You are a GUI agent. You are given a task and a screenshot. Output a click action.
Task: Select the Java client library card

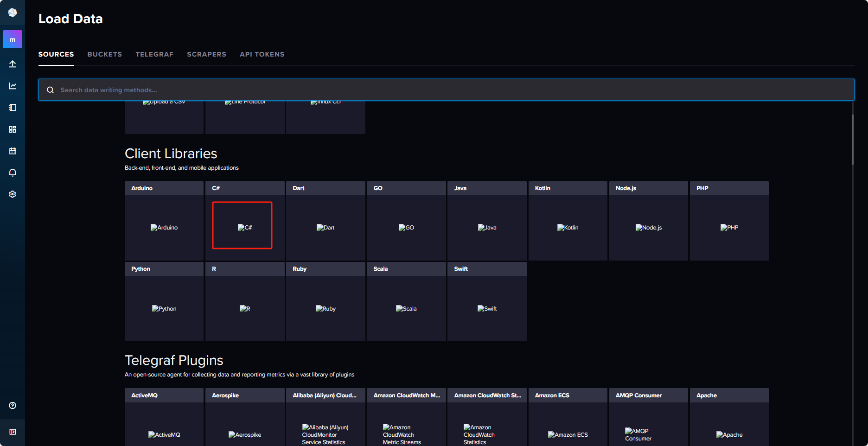[x=487, y=221]
